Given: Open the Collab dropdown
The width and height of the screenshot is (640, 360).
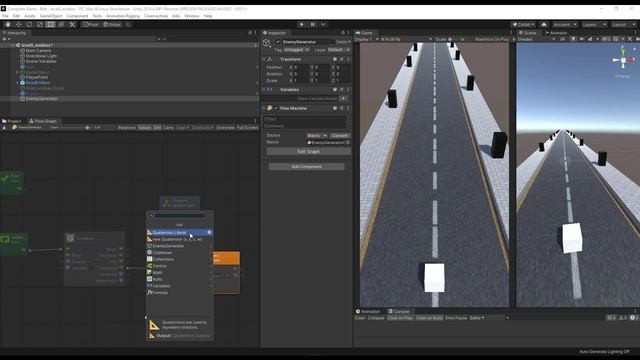Looking at the screenshot, I should click(524, 24).
